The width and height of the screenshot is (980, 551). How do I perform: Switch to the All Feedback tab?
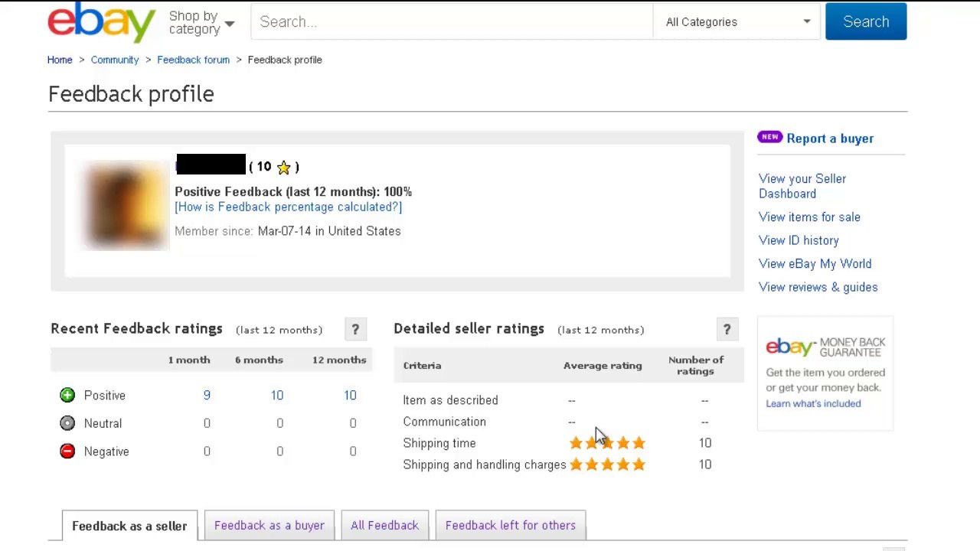(384, 525)
